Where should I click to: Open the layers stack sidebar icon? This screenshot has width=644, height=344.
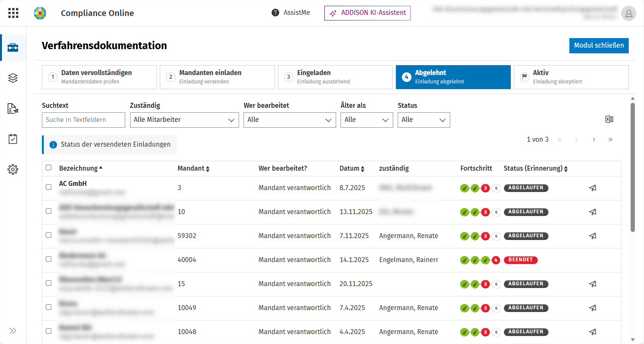[13, 78]
